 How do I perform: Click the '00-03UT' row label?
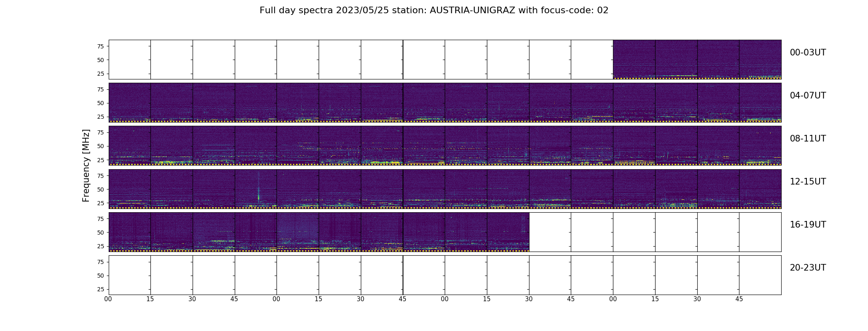[808, 53]
